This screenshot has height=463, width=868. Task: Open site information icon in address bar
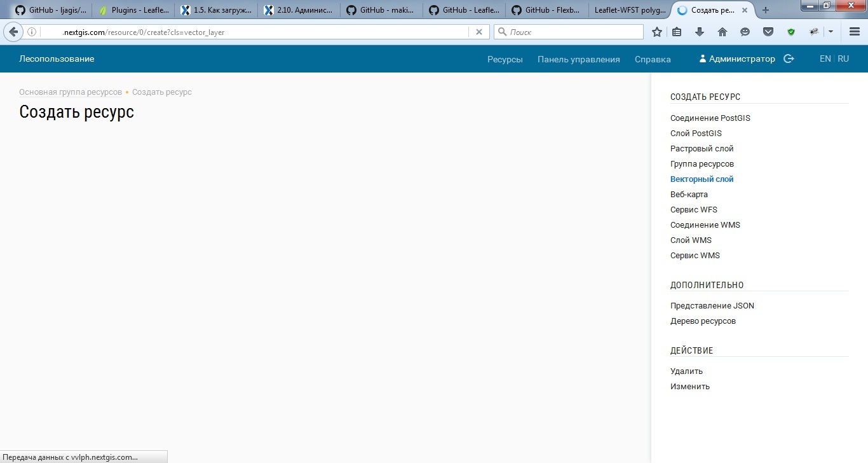tap(32, 32)
